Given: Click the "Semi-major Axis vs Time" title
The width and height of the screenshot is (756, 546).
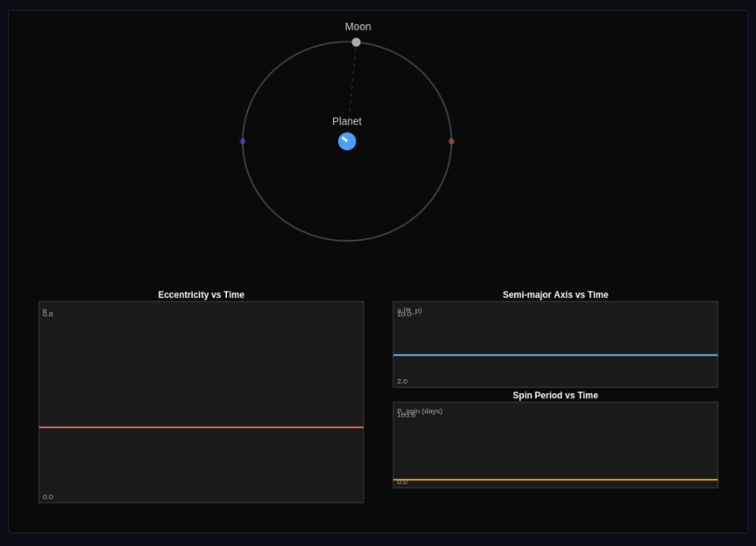Looking at the screenshot, I should 555,295.
